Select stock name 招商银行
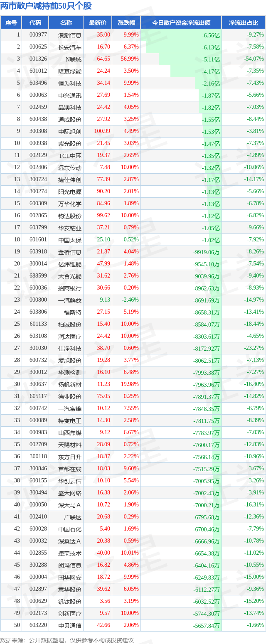The width and height of the screenshot is (266, 644). coord(70,288)
